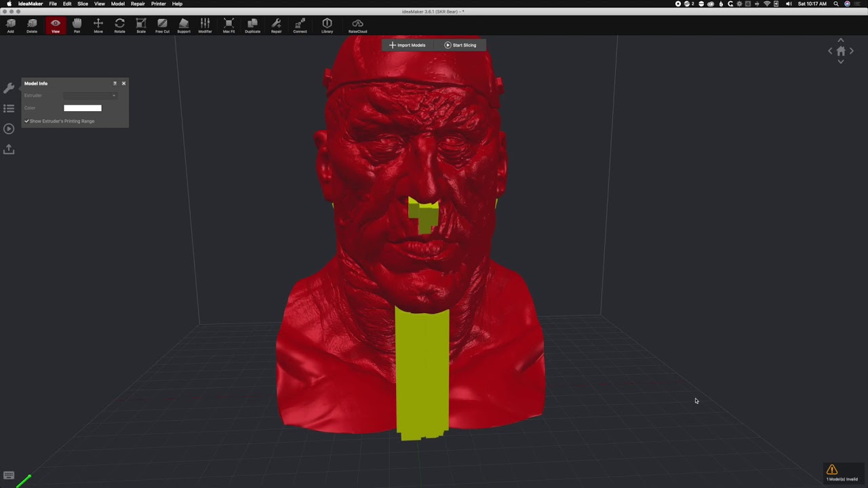Click the right arrow of view navigator
This screenshot has height=488, width=868.
coord(852,51)
